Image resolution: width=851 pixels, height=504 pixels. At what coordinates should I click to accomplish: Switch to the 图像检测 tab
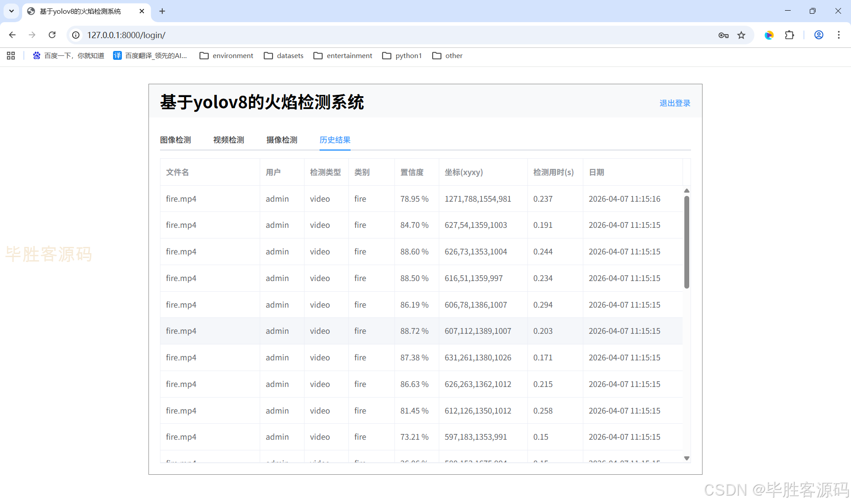(x=176, y=140)
